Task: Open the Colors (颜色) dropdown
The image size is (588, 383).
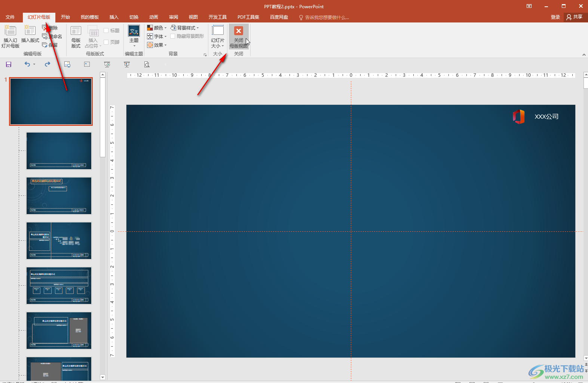Action: coord(157,28)
